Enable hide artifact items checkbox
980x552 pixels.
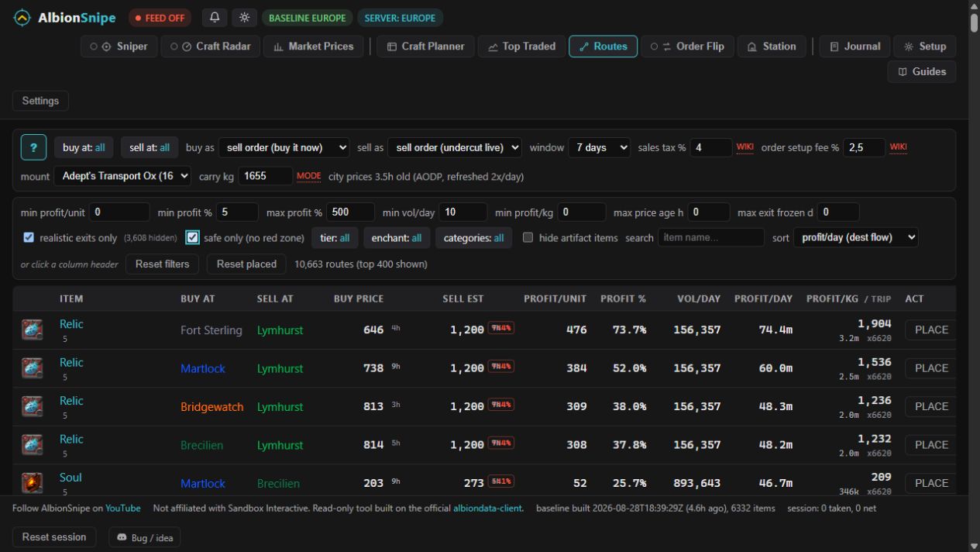(x=528, y=237)
